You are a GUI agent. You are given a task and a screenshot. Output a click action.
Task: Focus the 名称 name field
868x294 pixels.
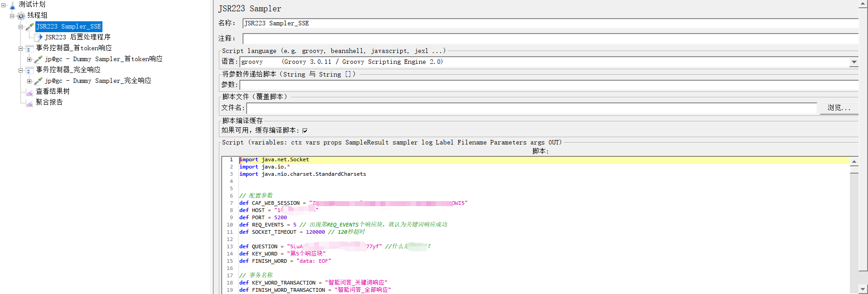tap(551, 23)
